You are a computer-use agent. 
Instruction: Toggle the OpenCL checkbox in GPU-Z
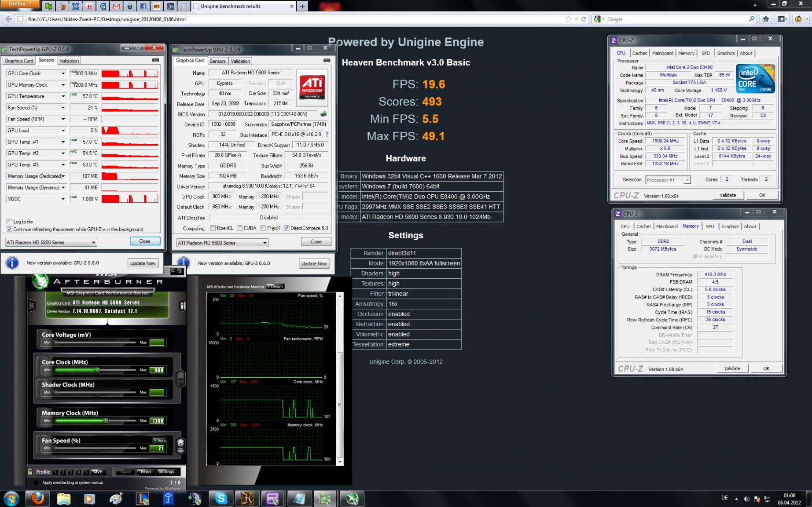point(213,228)
